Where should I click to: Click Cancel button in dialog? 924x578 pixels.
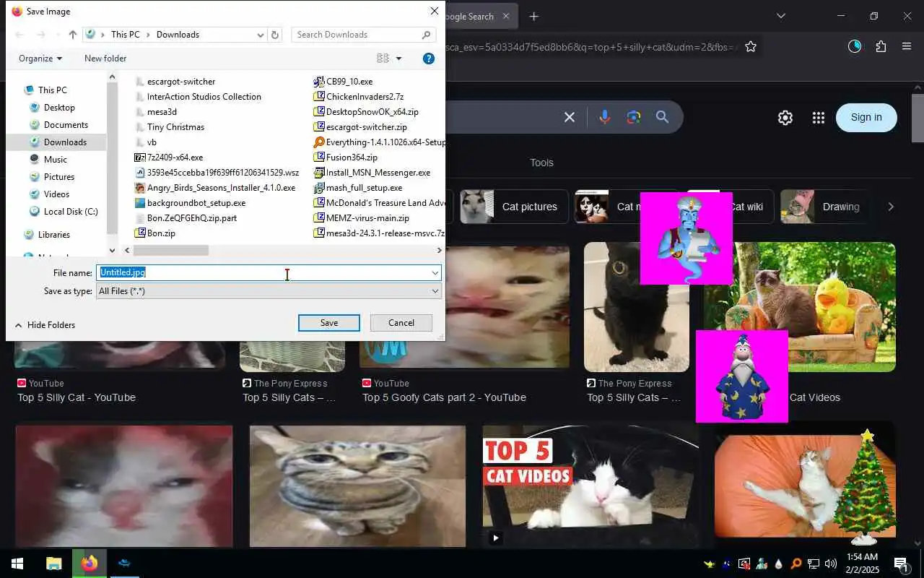tap(401, 323)
